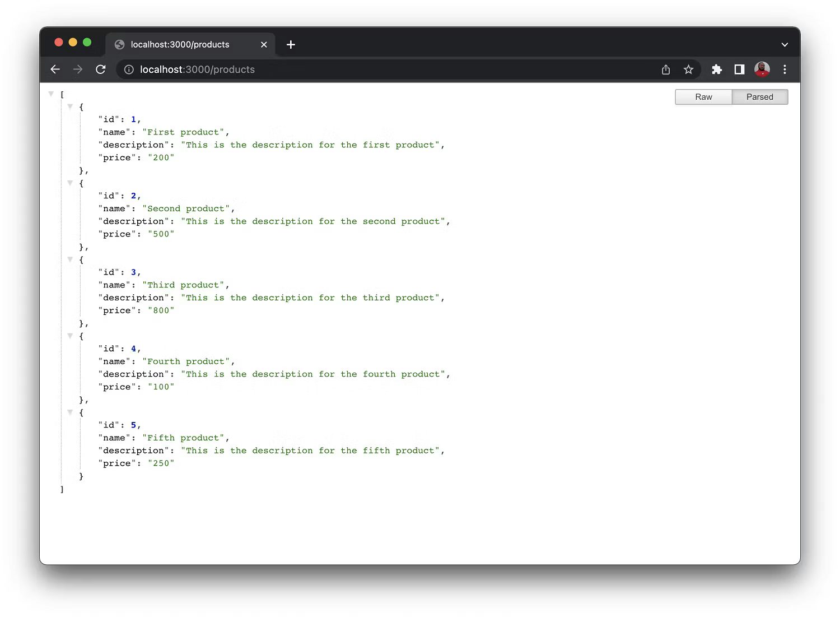The image size is (840, 617).
Task: Open the Chrome three-dot menu
Action: (785, 69)
